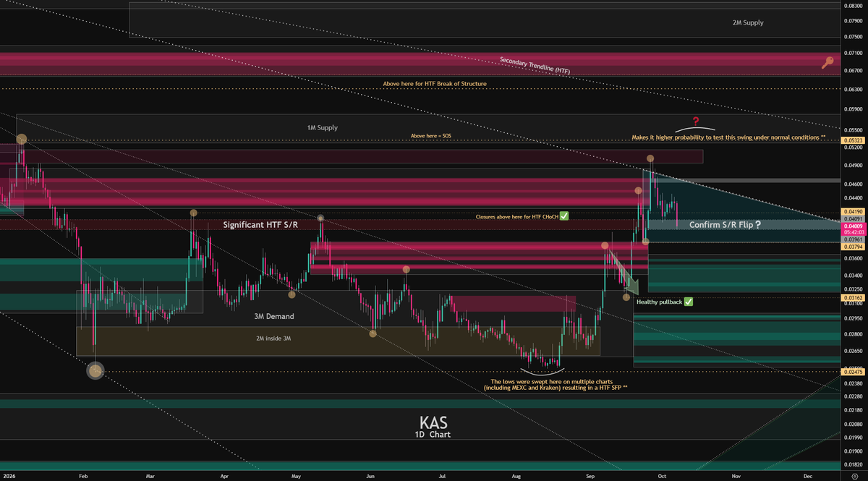Click the 'Healthy pullback' annotation
Image resolution: width=868 pixels, height=481 pixels.
(658, 301)
